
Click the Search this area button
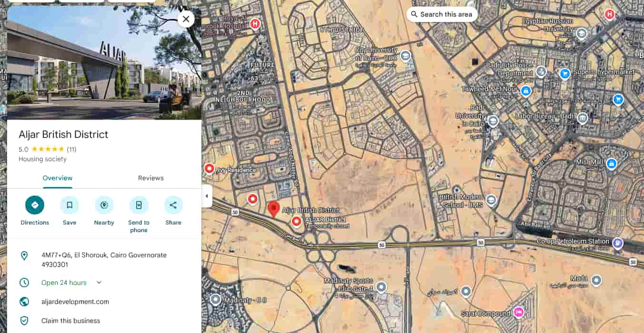point(442,14)
